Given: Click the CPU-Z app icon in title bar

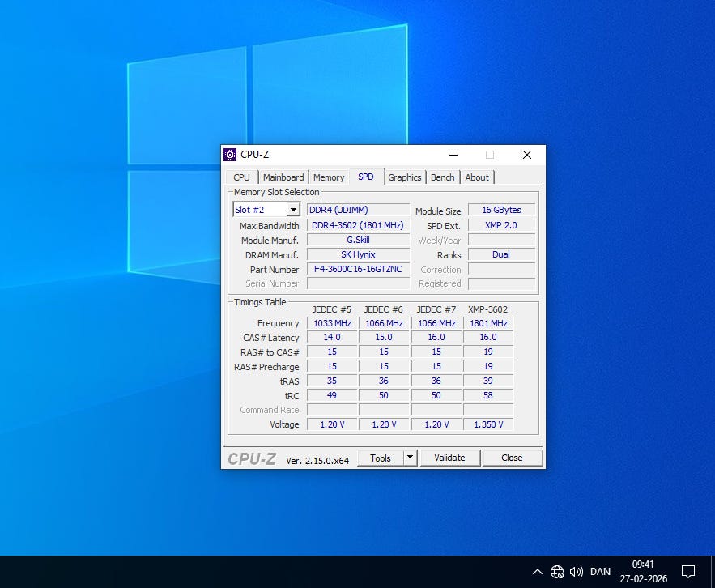Looking at the screenshot, I should tap(230, 155).
